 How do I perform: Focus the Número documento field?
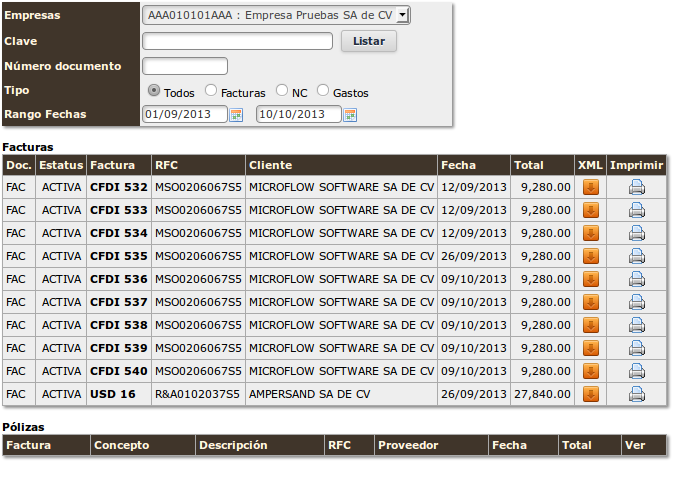(x=185, y=66)
